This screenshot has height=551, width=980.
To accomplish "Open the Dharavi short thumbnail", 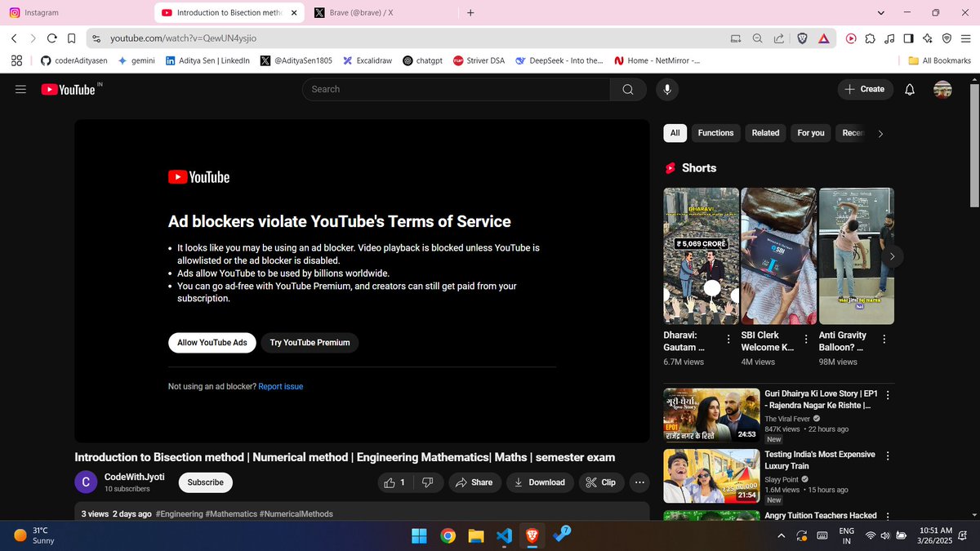I will pyautogui.click(x=701, y=256).
